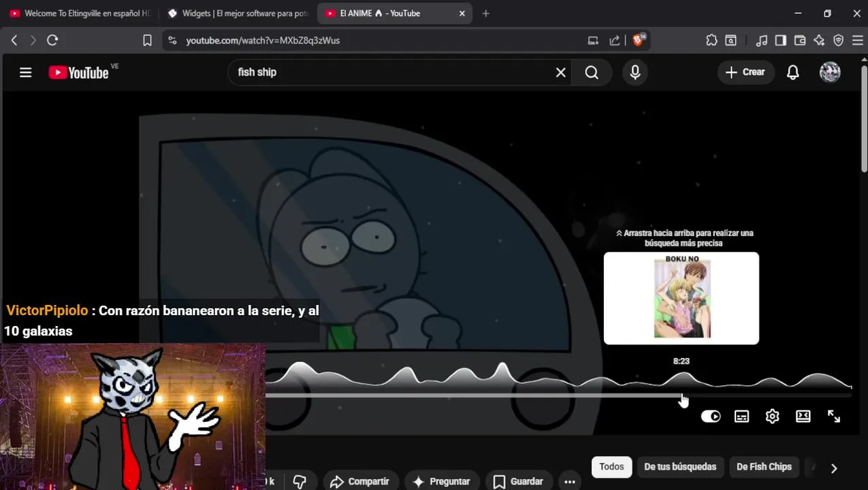
Task: Open the account avatar menu
Action: click(829, 72)
